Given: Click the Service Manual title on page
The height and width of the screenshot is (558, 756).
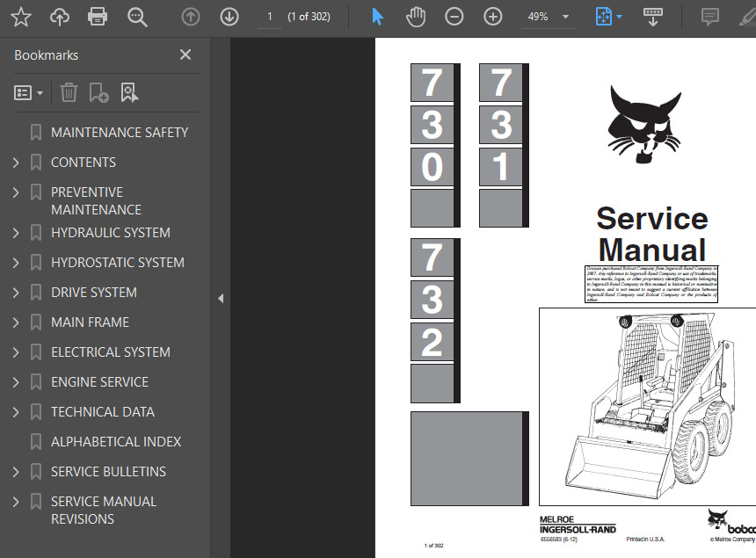Looking at the screenshot, I should (x=652, y=234).
